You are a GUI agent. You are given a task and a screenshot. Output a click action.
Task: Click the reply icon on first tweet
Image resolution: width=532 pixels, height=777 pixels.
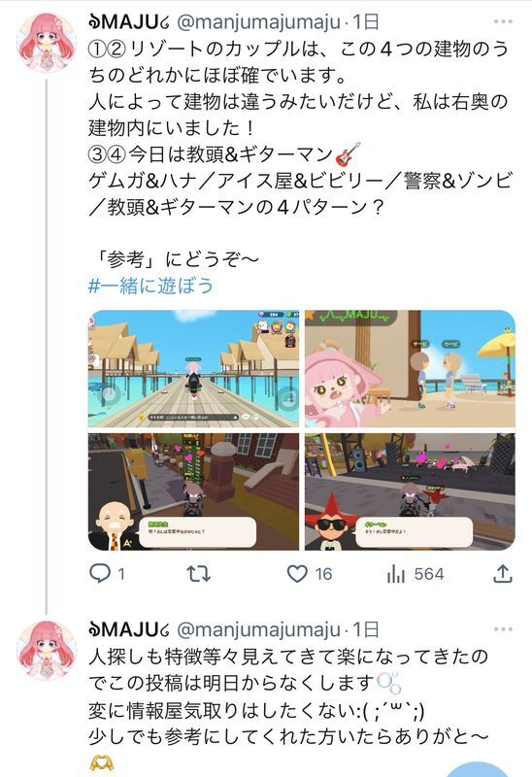point(100,573)
